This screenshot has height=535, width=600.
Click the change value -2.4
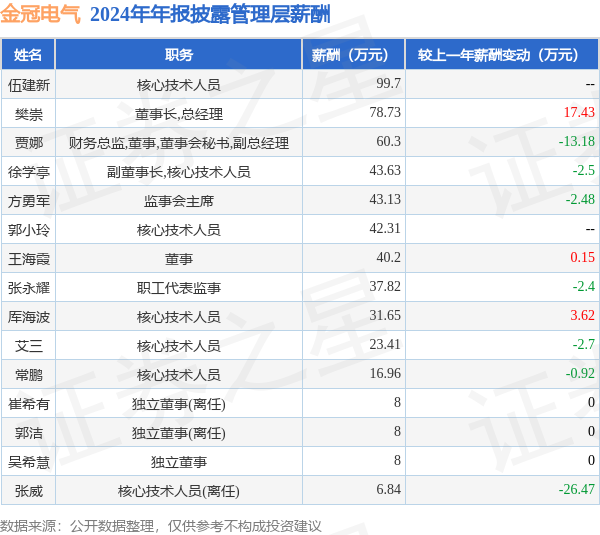[584, 286]
